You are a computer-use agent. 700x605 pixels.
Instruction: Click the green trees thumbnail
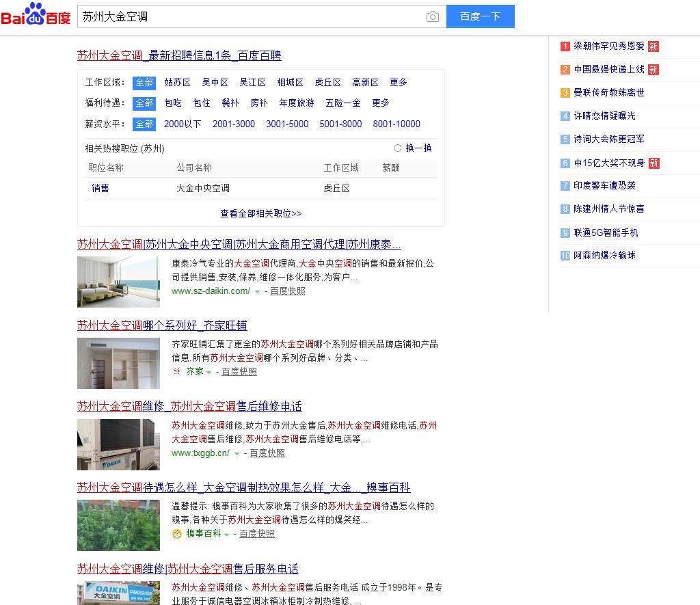tap(118, 525)
